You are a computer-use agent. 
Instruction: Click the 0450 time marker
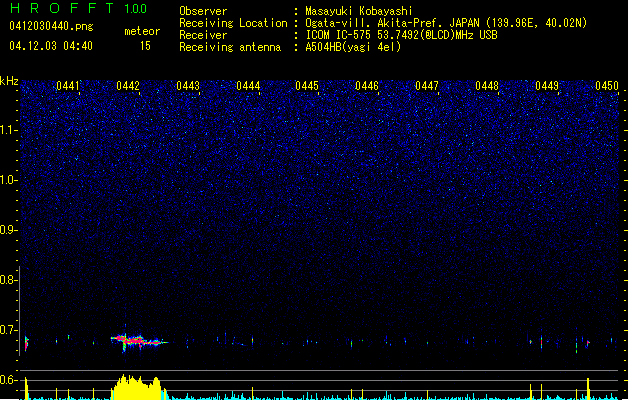tap(607, 87)
